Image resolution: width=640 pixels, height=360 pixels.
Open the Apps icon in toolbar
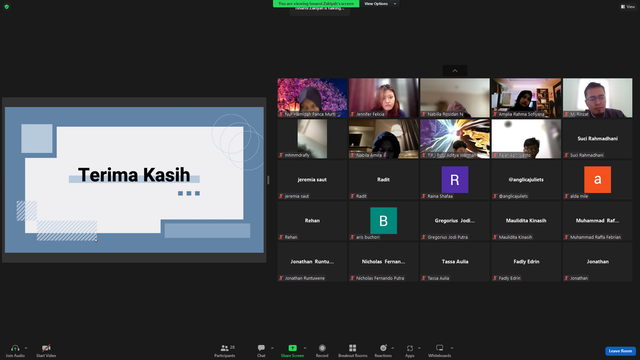tap(410, 348)
